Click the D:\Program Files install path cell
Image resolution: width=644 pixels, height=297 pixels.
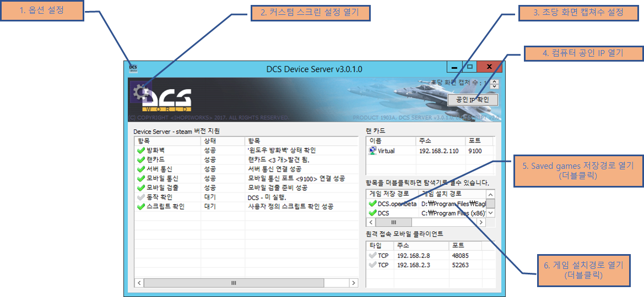[x=453, y=204]
